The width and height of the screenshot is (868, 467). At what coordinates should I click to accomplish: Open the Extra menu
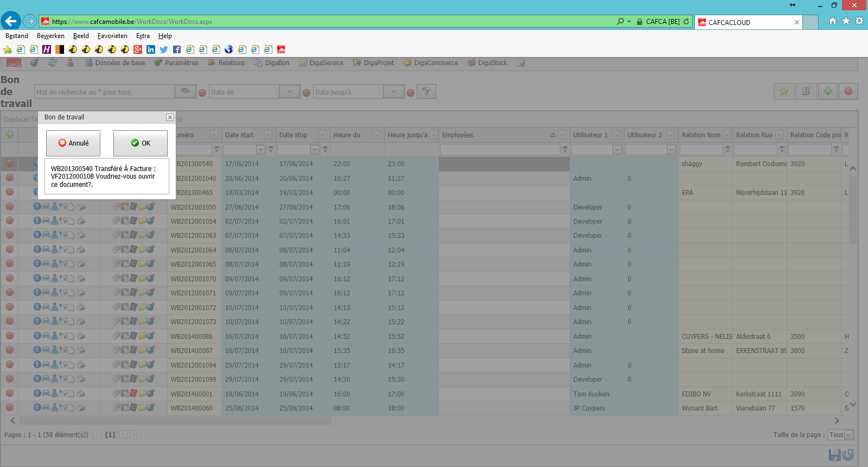tap(143, 36)
